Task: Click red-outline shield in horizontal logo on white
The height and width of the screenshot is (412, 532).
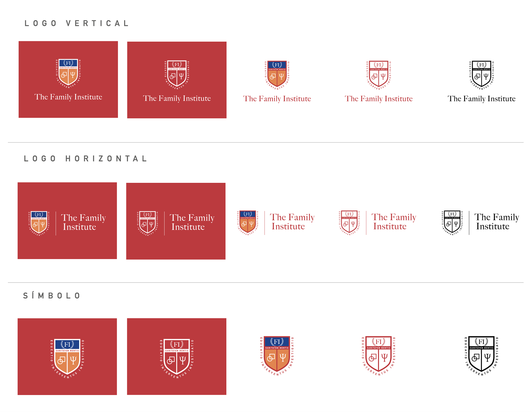Action: [x=349, y=222]
